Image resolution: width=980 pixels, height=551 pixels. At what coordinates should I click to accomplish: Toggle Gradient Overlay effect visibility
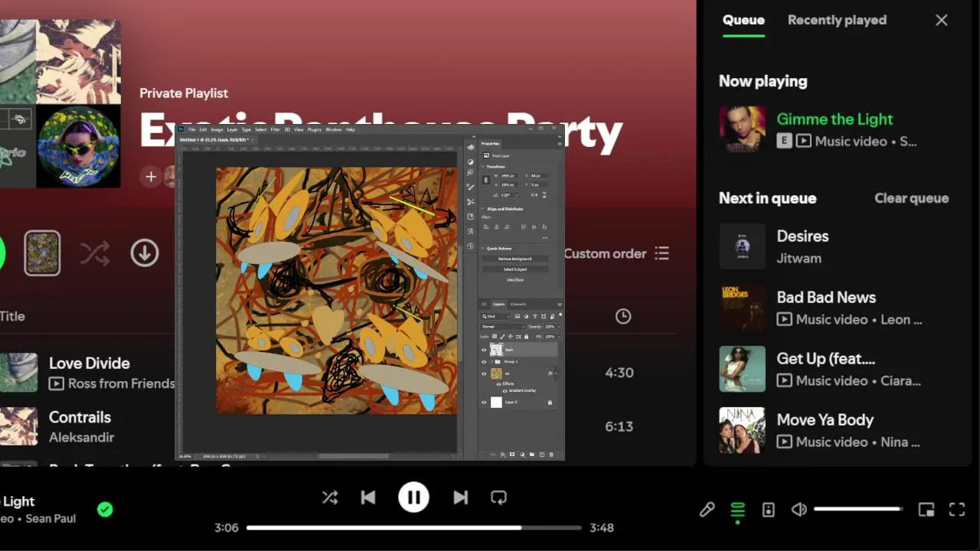coord(505,391)
